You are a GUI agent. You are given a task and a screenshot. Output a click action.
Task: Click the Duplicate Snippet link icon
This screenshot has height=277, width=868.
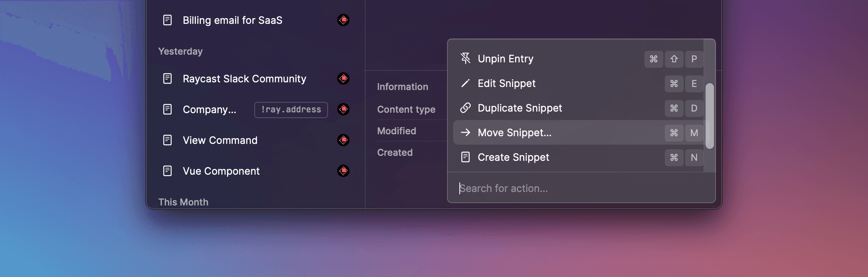coord(465,108)
